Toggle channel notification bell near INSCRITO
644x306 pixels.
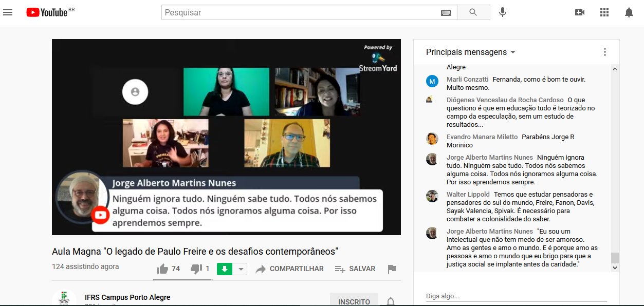point(391,301)
